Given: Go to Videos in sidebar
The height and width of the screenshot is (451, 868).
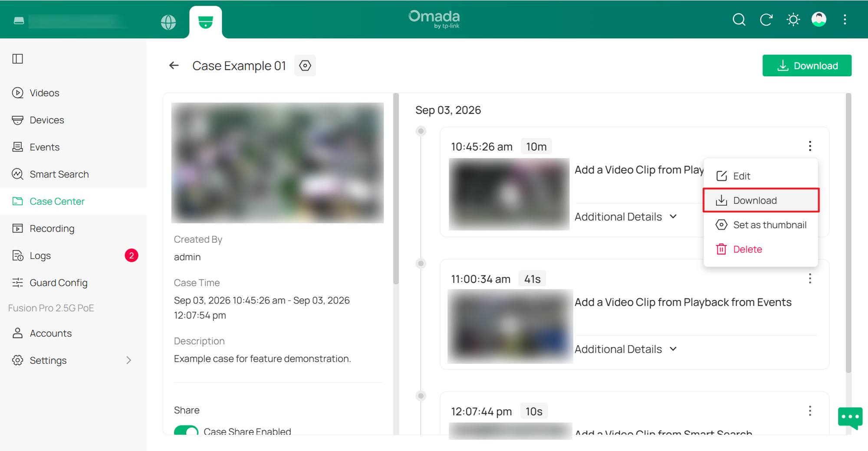Looking at the screenshot, I should pos(73,93).
